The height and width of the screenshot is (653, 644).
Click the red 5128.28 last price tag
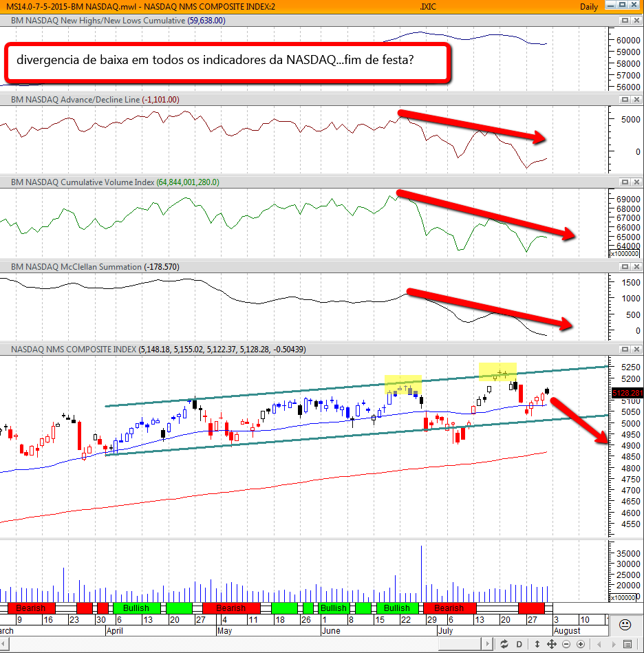(627, 393)
